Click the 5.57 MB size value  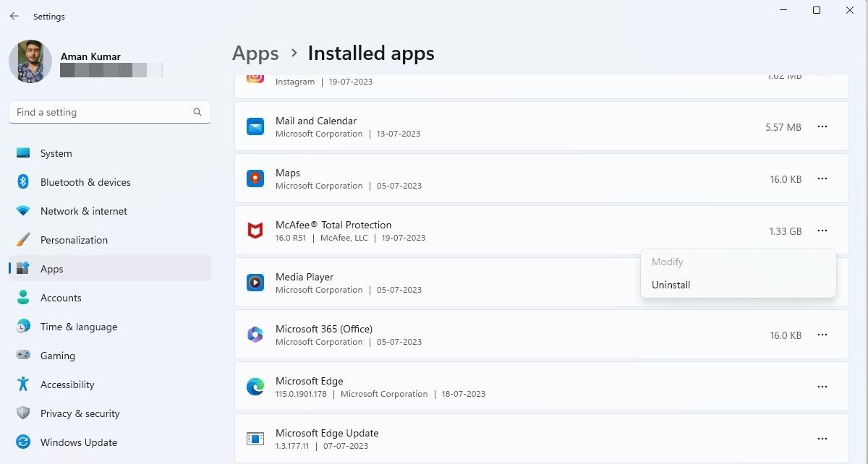783,127
